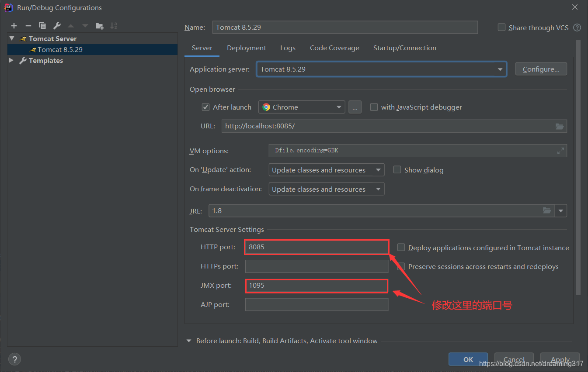Screen dimensions: 588x372
Task: Sort configurations alphabetically
Action: point(113,25)
